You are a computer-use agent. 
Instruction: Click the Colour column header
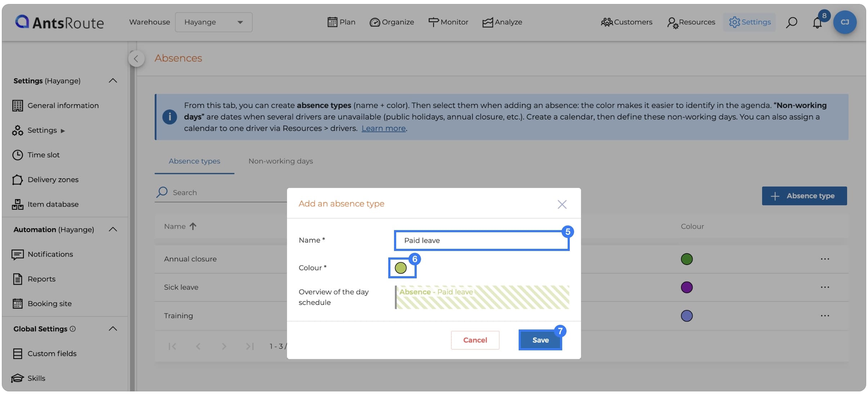pos(692,226)
